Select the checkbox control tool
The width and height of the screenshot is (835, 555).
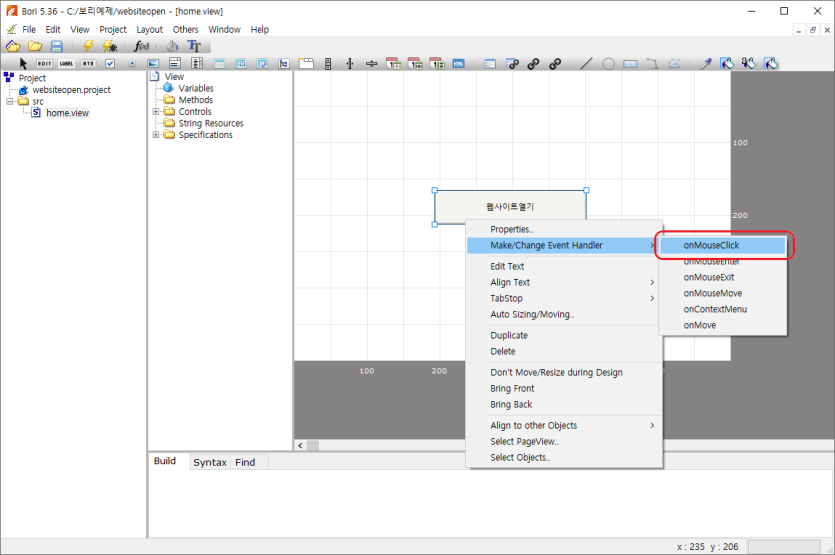click(110, 63)
